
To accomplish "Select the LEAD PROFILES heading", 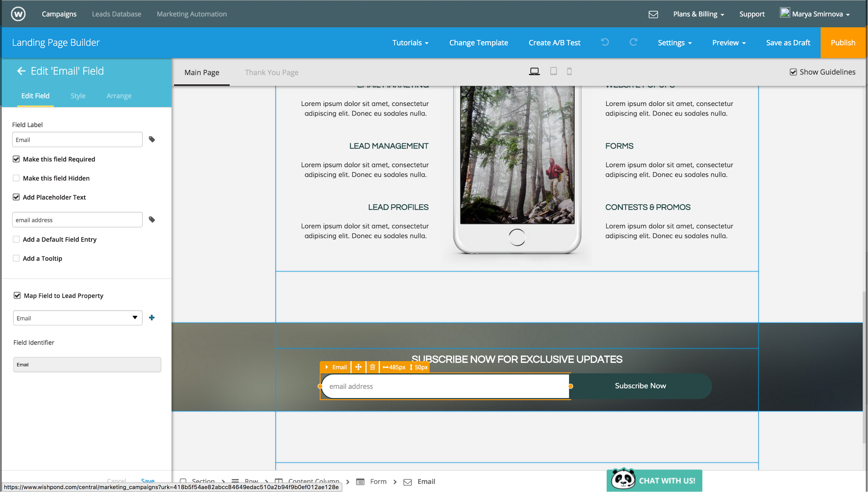I will pos(398,207).
